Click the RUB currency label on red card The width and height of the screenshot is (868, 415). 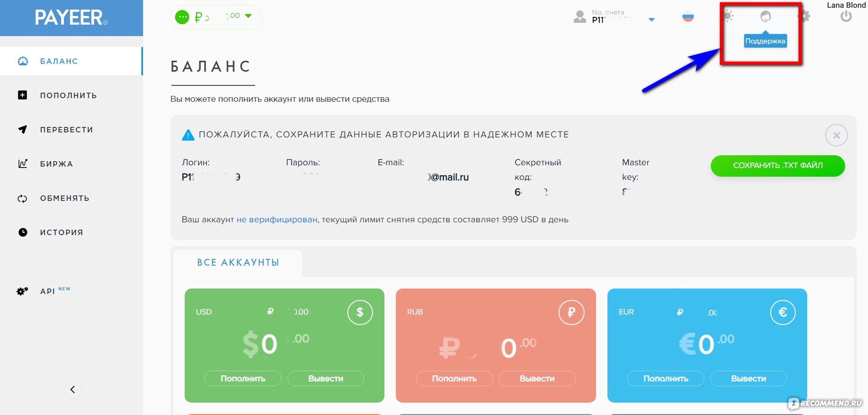coord(415,312)
